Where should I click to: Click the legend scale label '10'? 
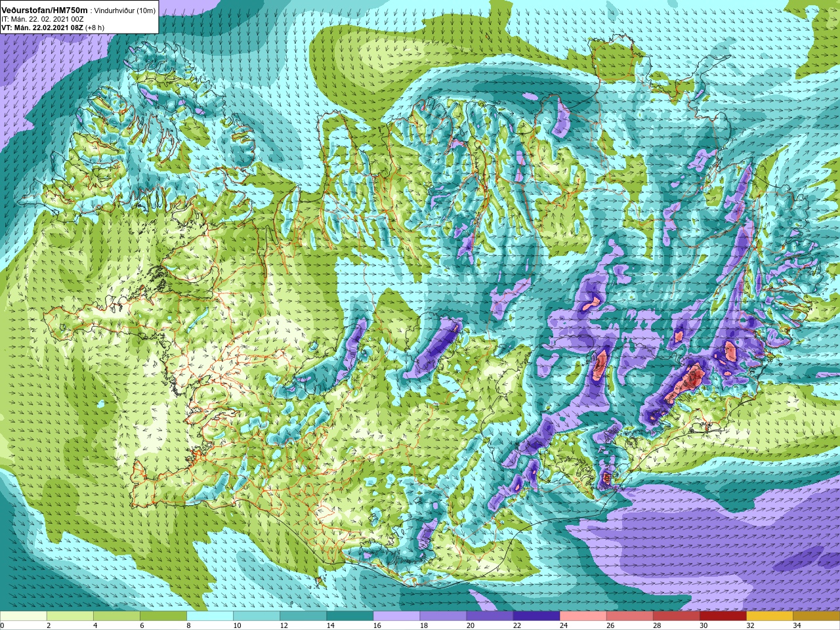[x=237, y=625]
